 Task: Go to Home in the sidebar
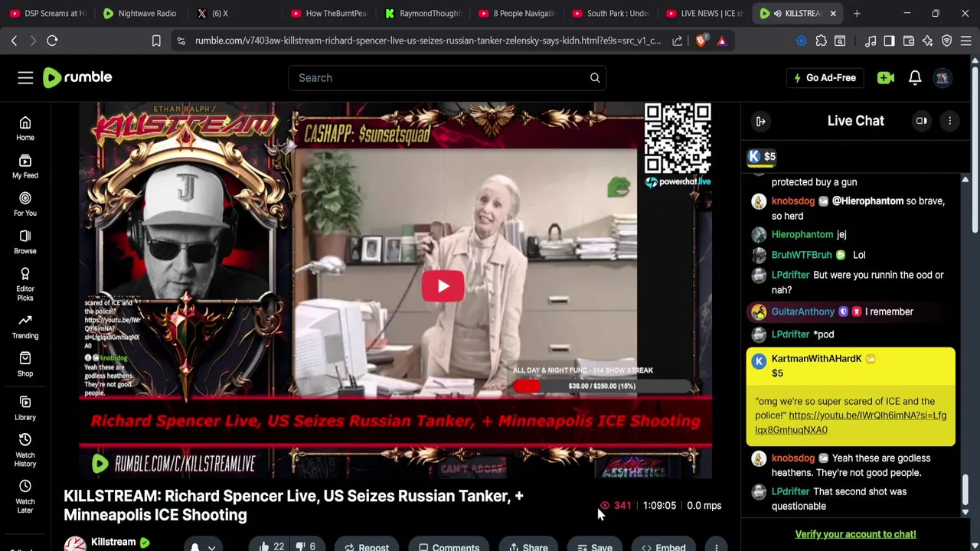coord(25,129)
